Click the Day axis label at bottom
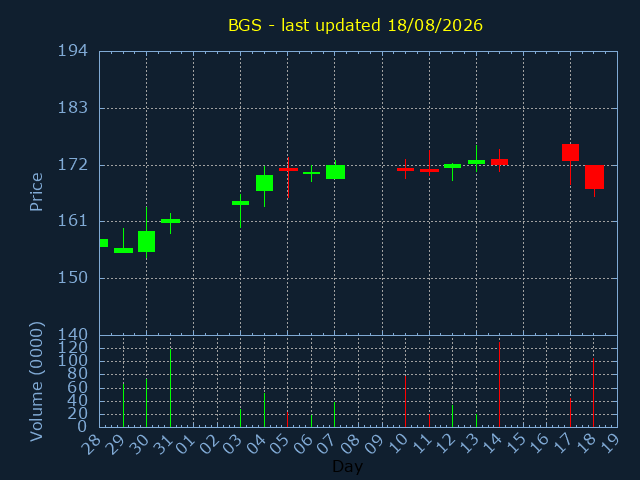640x480 pixels. [347, 466]
